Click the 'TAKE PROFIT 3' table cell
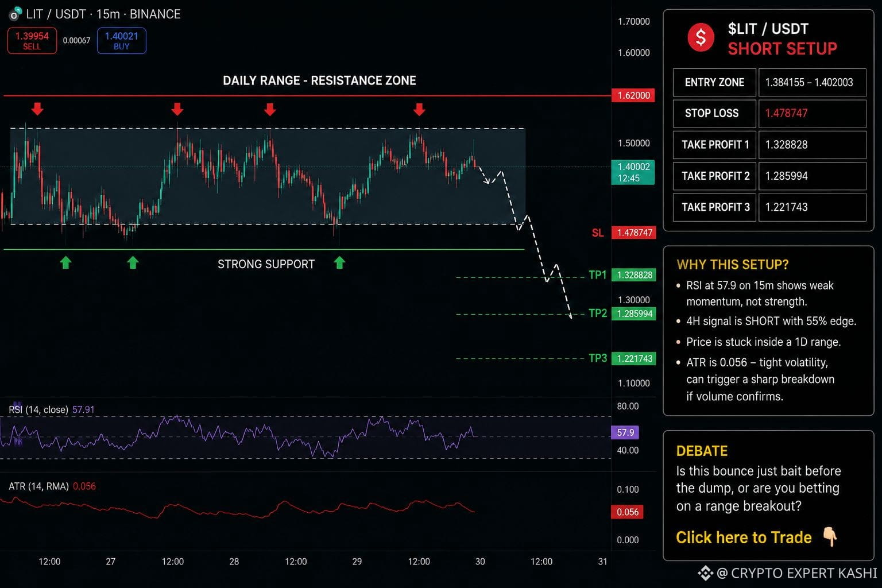Viewport: 882px width, 588px height. (x=714, y=207)
